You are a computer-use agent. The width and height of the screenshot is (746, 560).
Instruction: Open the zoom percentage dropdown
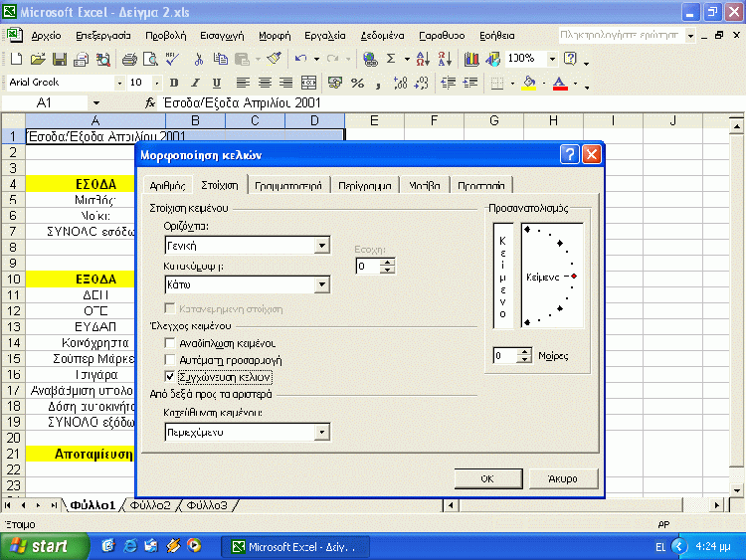pos(552,59)
